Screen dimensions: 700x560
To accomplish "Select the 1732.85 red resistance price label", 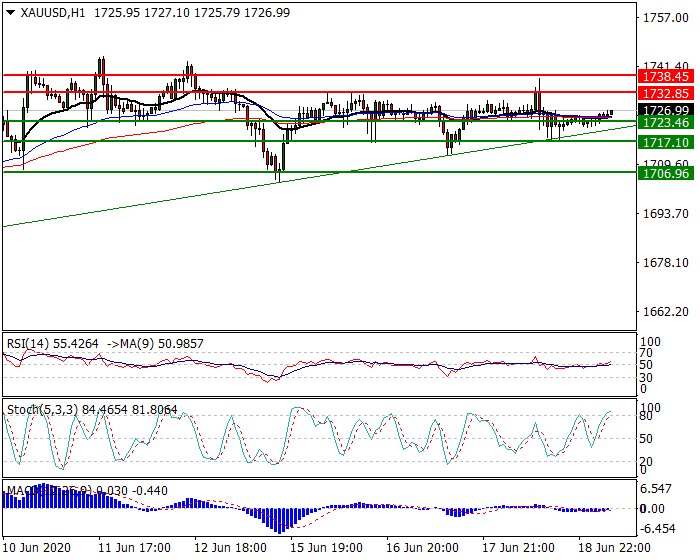I will (666, 93).
